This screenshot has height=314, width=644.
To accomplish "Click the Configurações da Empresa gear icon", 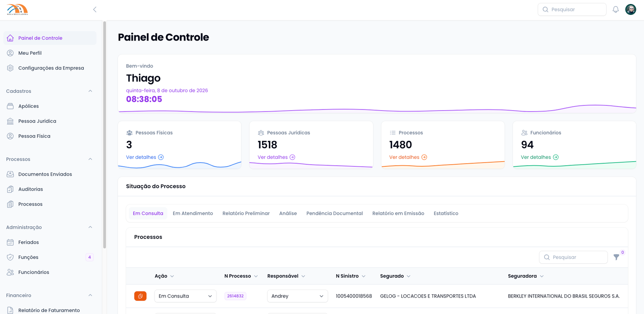I will point(10,68).
